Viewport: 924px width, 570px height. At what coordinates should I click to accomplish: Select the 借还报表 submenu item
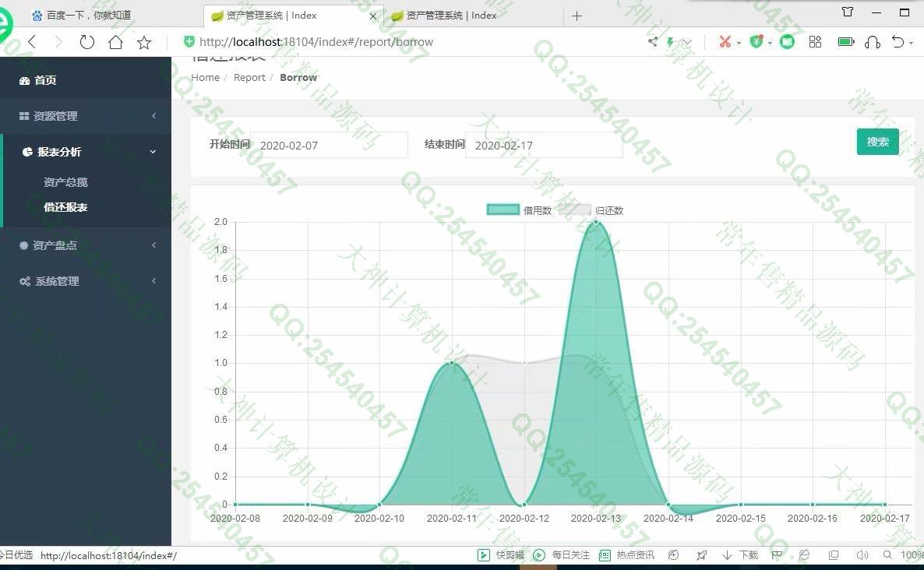[65, 207]
